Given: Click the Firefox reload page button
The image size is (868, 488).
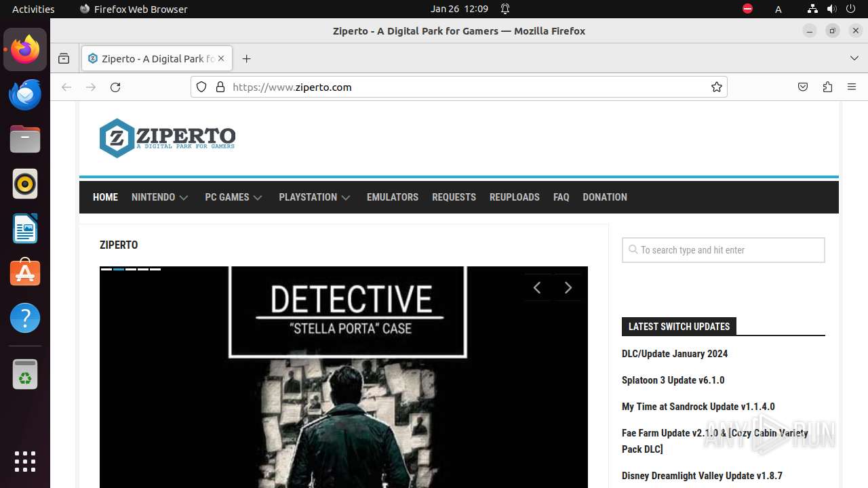Looking at the screenshot, I should pos(115,87).
